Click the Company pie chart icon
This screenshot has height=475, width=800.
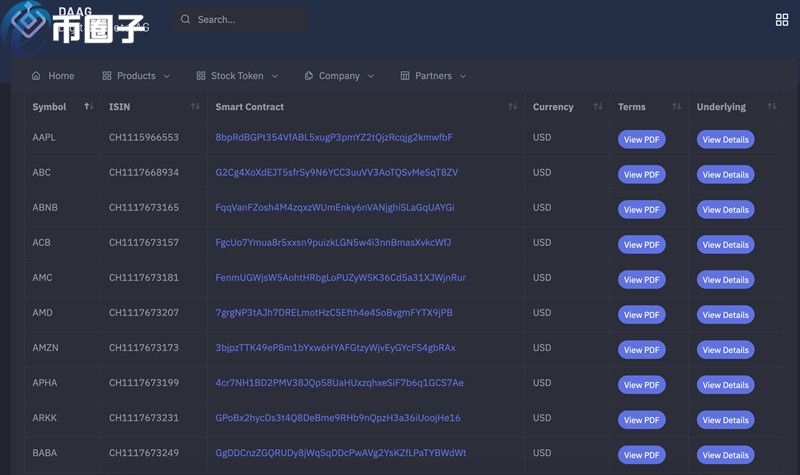[x=309, y=76]
